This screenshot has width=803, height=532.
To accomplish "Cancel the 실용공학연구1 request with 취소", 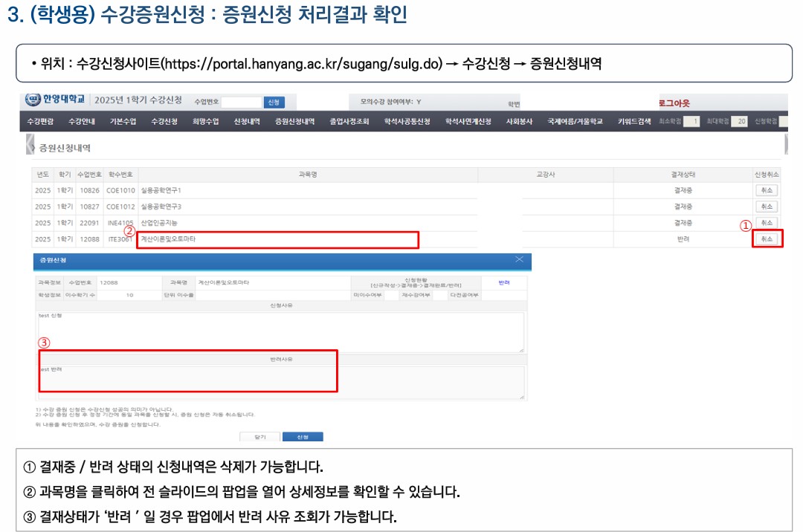I will pos(767,190).
